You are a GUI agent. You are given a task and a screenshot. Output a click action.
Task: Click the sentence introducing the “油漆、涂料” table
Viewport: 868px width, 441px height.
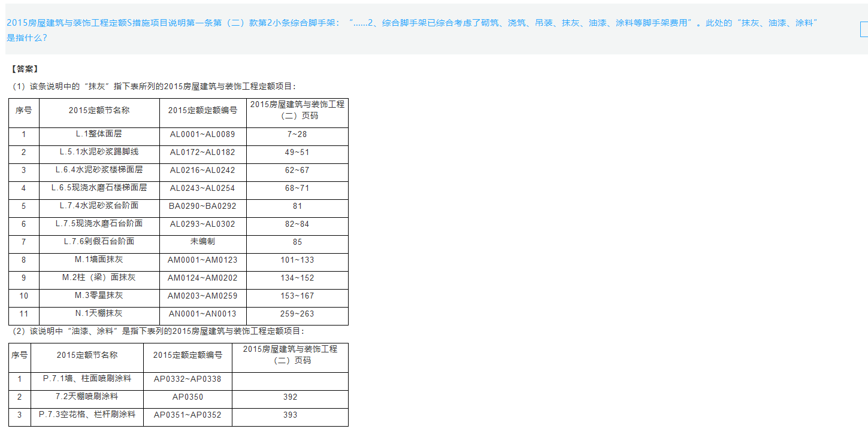(x=158, y=331)
